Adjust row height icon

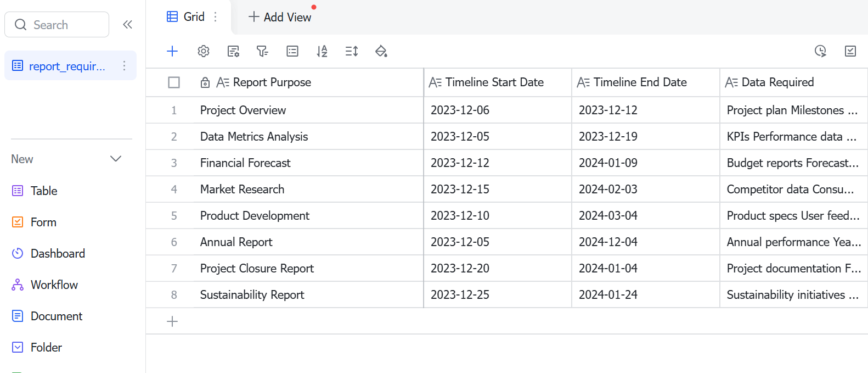[352, 51]
